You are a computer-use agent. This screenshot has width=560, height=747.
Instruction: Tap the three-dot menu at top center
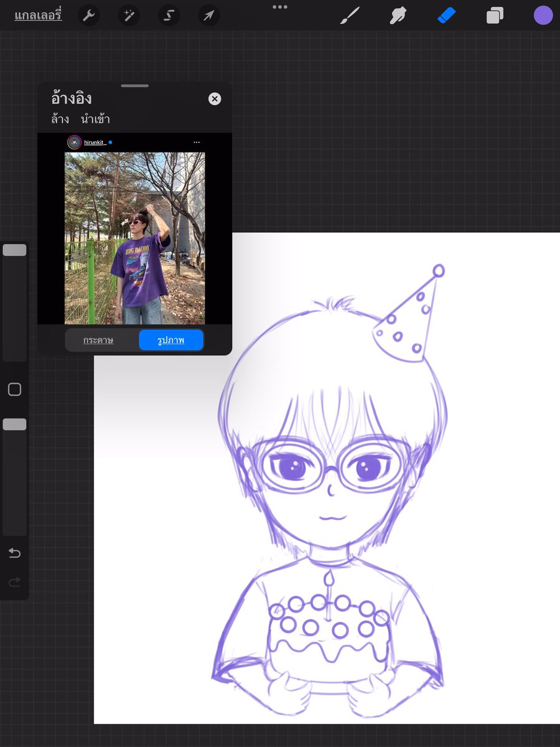pyautogui.click(x=280, y=7)
